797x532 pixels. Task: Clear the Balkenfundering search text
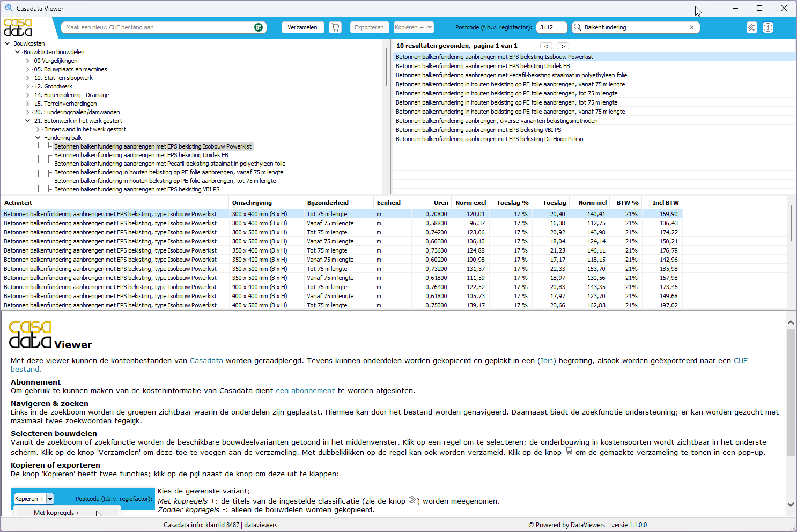point(692,27)
